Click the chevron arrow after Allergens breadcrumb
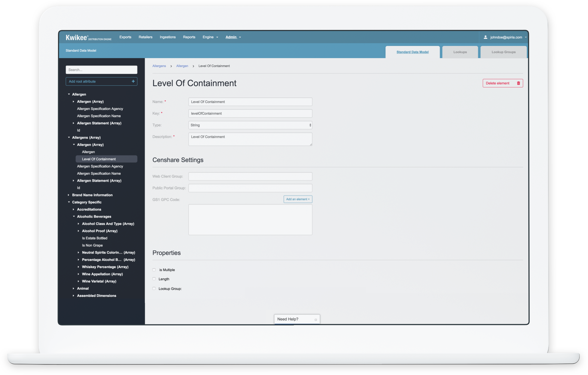588x375 pixels. [171, 66]
